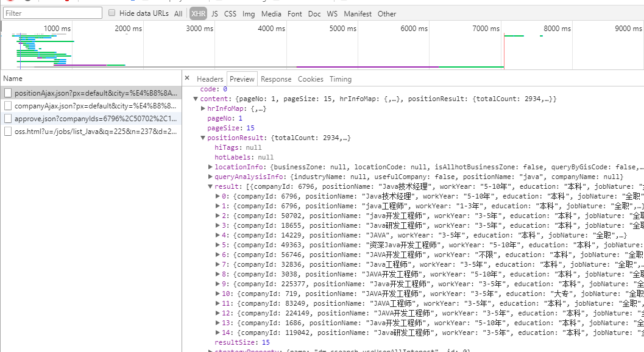Expand result item 4 companyId 14229
The image size is (644, 352).
pyautogui.click(x=218, y=235)
